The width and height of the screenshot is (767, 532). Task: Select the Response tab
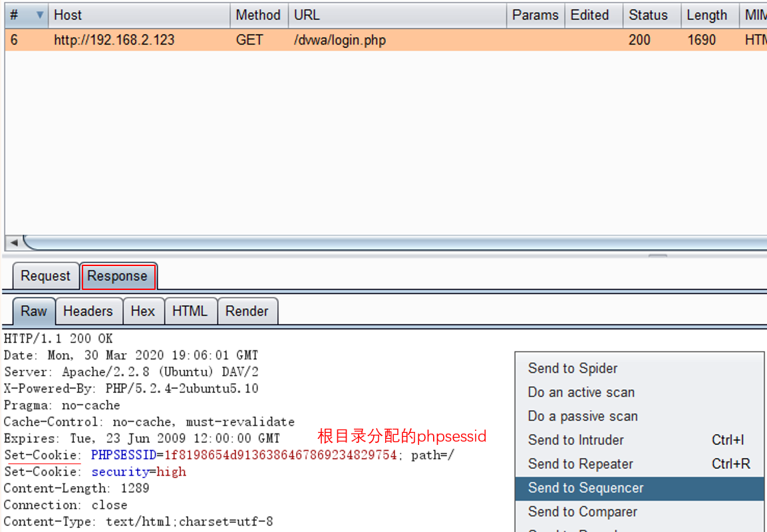118,276
